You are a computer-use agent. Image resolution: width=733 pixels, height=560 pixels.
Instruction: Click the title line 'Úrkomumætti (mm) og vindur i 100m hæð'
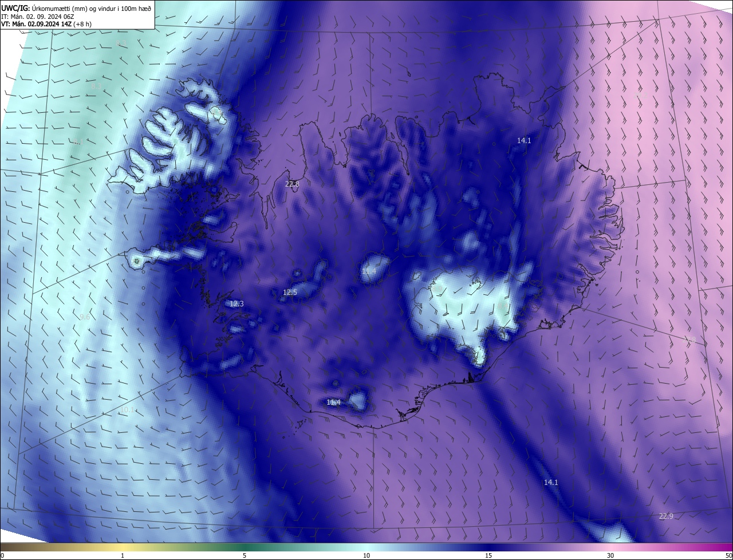[x=90, y=8]
